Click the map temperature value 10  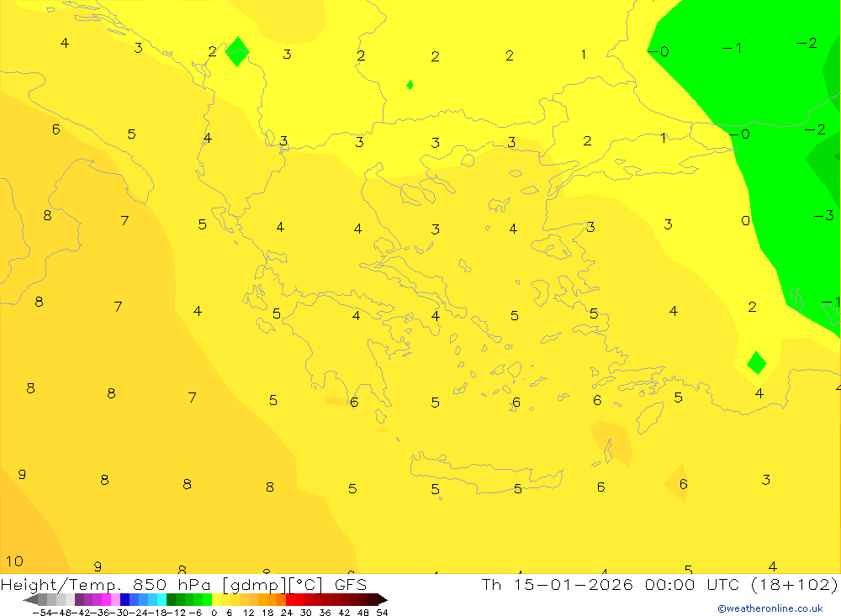coord(14,561)
